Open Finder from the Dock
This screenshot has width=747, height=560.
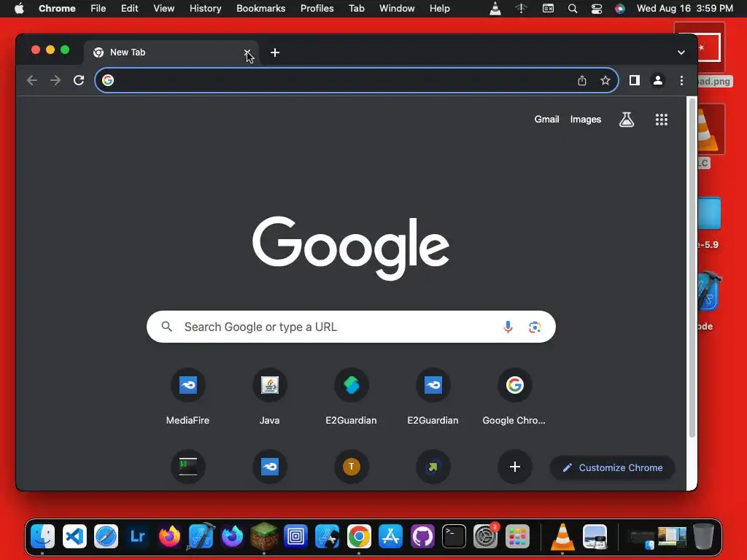point(43,537)
